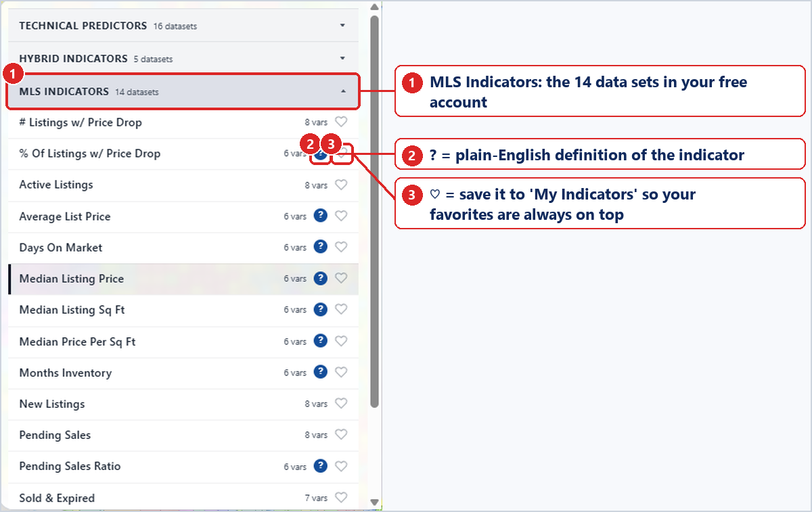Expand the Hybrid Indicators section
The image size is (812, 512).
pos(183,59)
